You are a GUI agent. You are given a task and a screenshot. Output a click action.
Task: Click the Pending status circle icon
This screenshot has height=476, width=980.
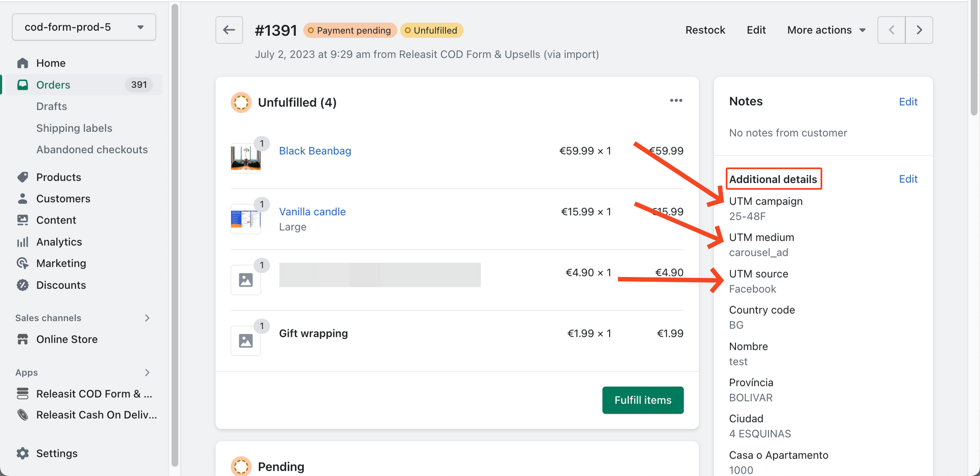241,466
